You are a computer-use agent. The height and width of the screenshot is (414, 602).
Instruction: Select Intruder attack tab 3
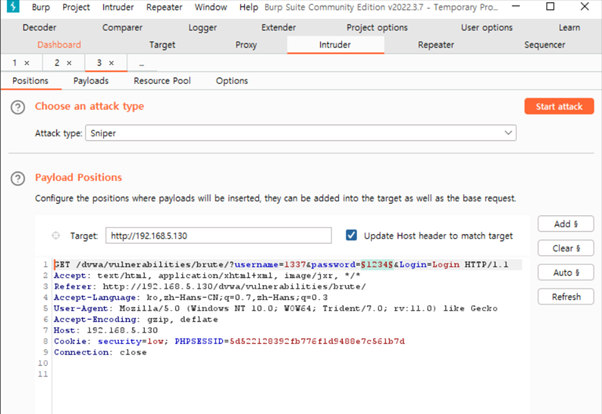pyautogui.click(x=99, y=63)
